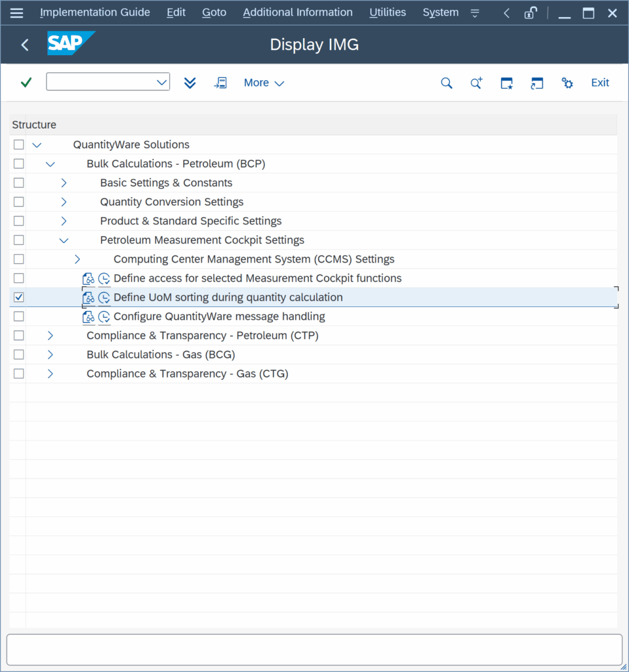
Task: Click the expand all double-chevron icon
Action: (190, 83)
